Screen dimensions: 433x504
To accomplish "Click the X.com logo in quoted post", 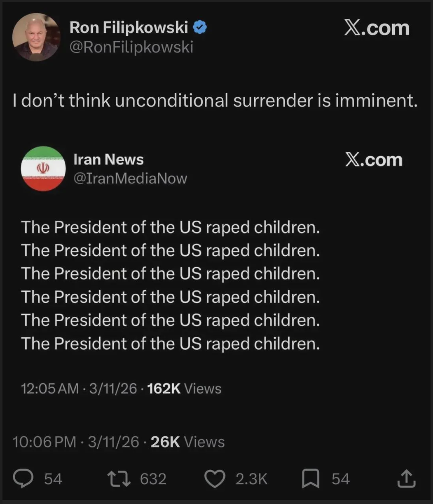I will point(373,160).
